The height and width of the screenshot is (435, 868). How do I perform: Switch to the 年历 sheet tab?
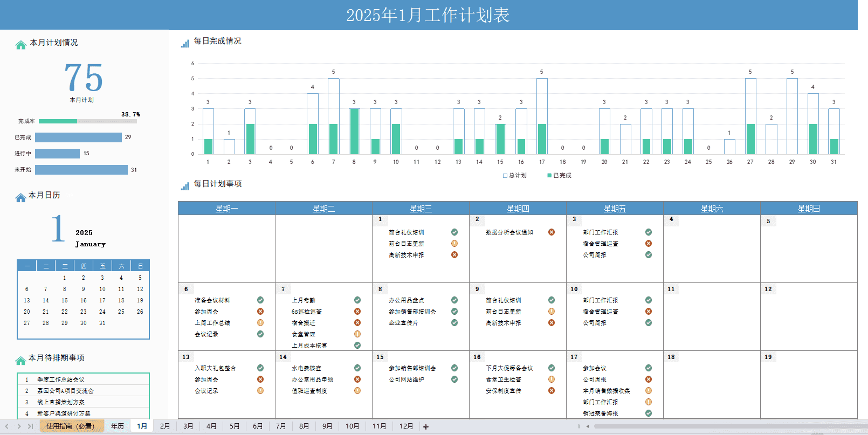point(118,426)
